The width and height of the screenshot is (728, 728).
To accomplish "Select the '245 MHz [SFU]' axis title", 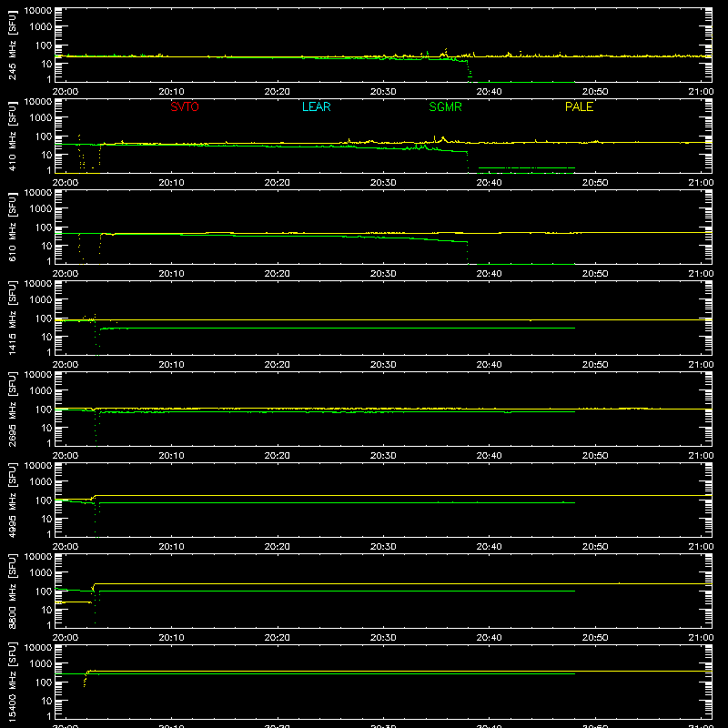I will click(12, 45).
